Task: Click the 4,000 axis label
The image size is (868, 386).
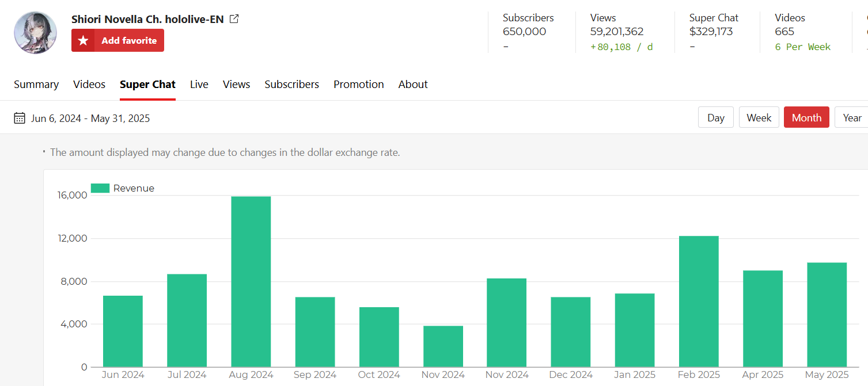Action: [75, 324]
